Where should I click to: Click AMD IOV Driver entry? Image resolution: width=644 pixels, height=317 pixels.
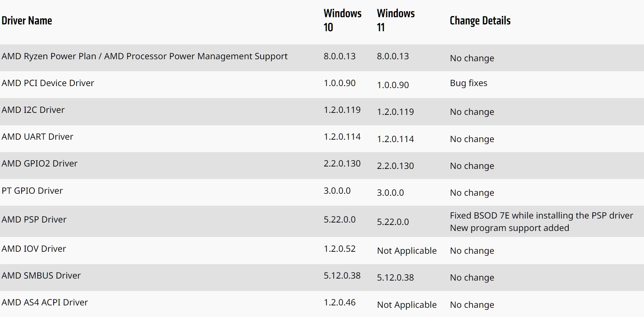[34, 249]
